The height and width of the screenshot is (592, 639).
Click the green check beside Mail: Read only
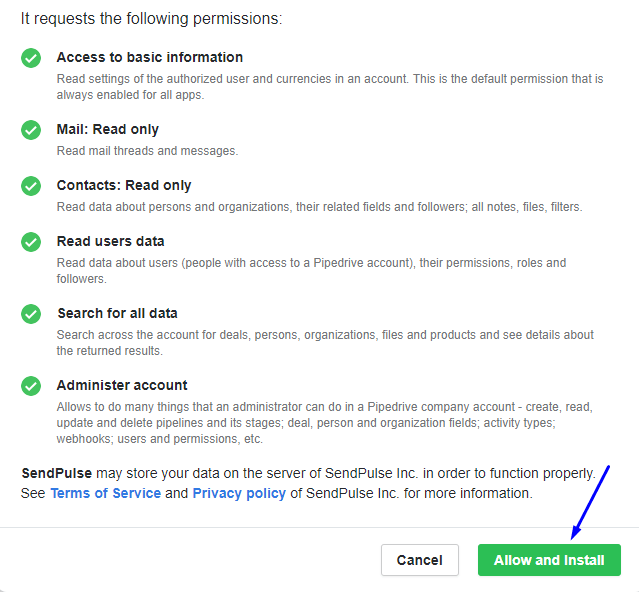click(x=31, y=130)
